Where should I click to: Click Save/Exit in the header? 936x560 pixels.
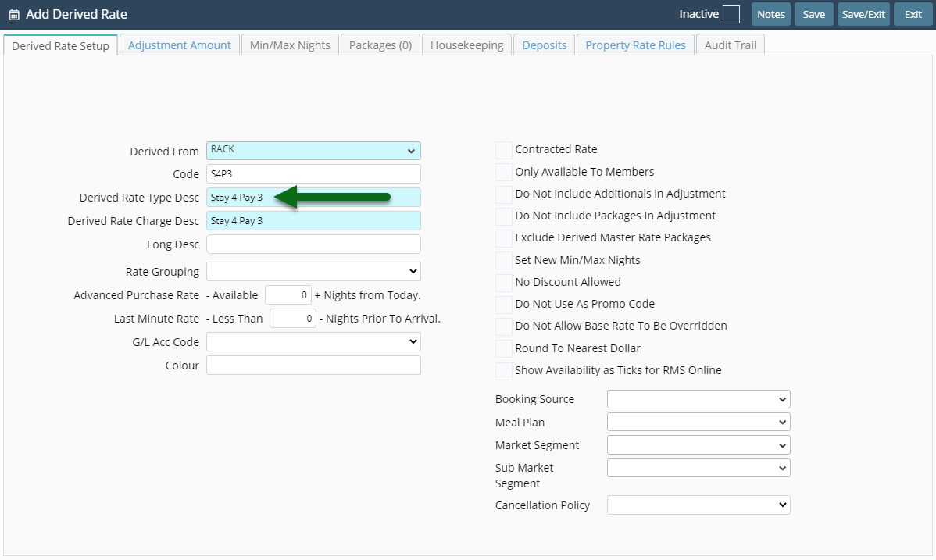point(863,14)
